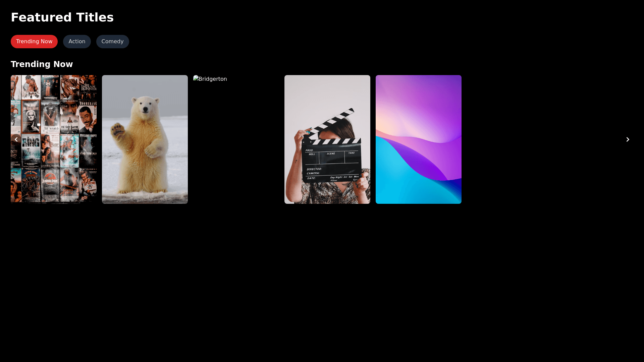Switch to the Action category
Image resolution: width=644 pixels, height=362 pixels.
77,42
